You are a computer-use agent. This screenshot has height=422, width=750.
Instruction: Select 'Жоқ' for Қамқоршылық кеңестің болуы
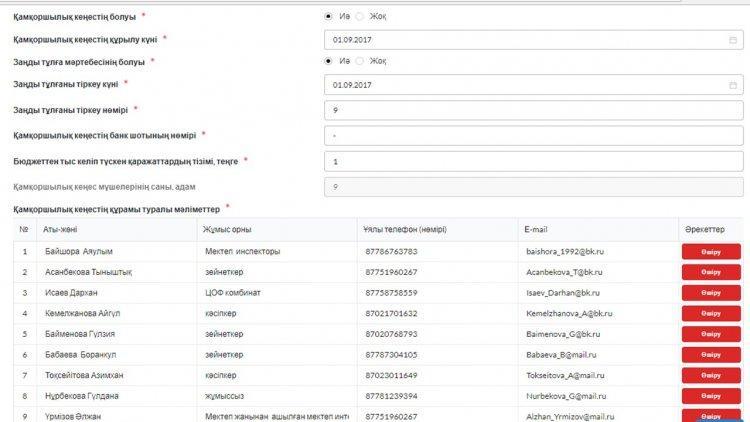pyautogui.click(x=360, y=16)
